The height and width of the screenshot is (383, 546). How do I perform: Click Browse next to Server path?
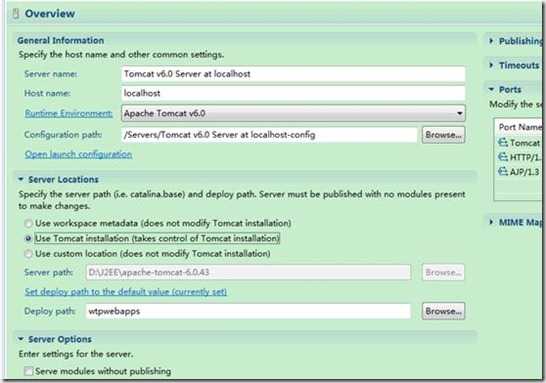pos(443,272)
